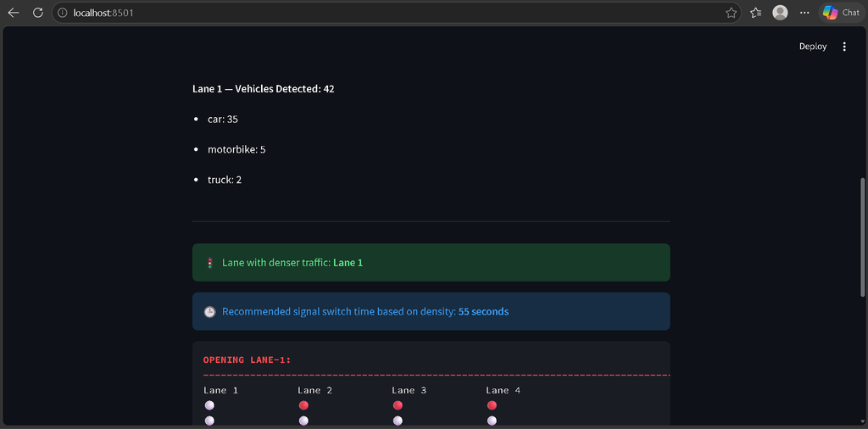The width and height of the screenshot is (868, 429).
Task: Click bold 'Lane 1' in the green banner
Action: point(348,263)
